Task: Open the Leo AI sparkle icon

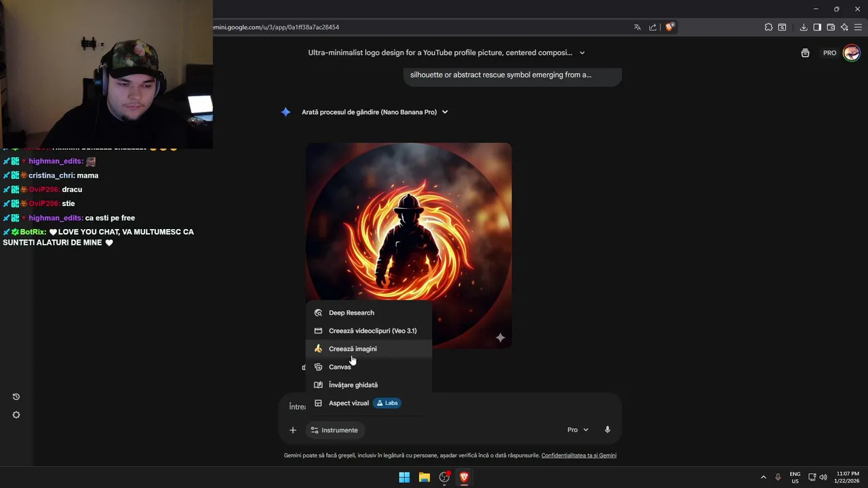Action: (x=844, y=27)
